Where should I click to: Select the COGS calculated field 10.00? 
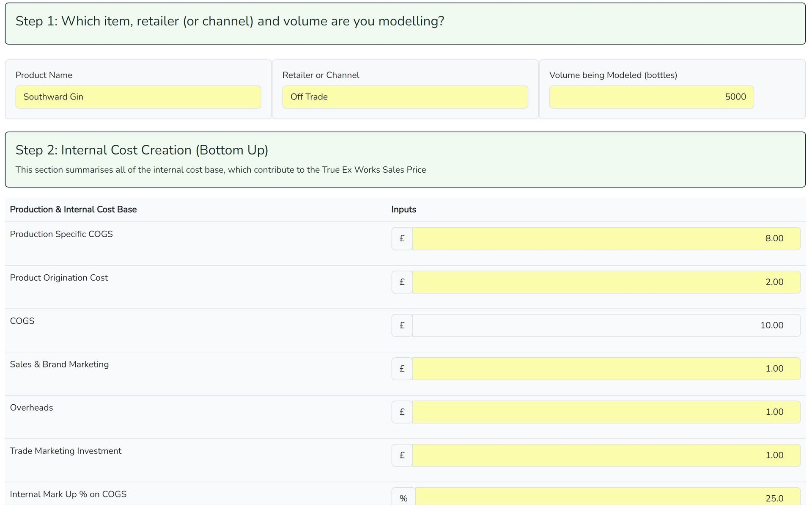pos(606,326)
